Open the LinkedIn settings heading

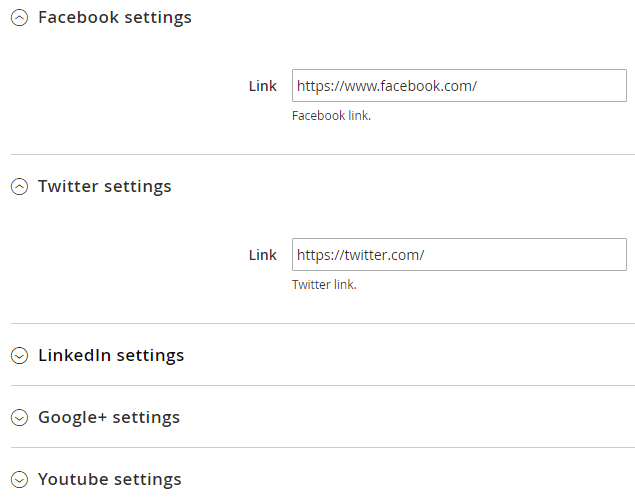(x=111, y=356)
